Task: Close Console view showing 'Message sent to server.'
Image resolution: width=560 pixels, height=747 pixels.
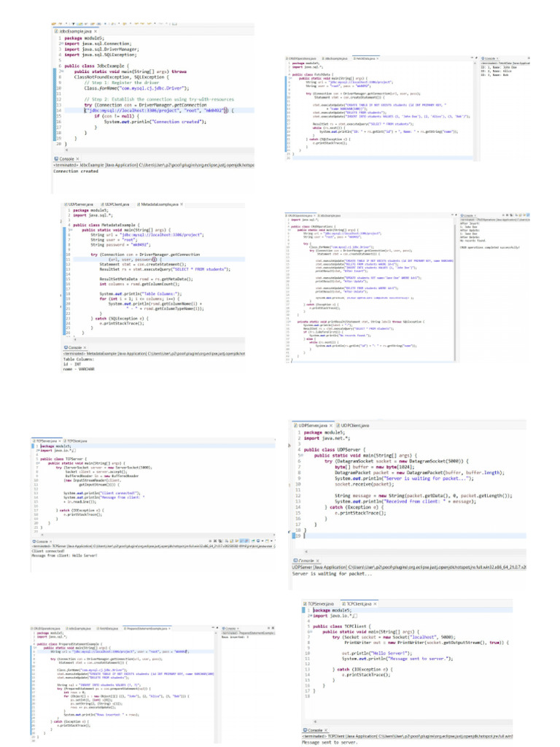Action: coord(327,730)
